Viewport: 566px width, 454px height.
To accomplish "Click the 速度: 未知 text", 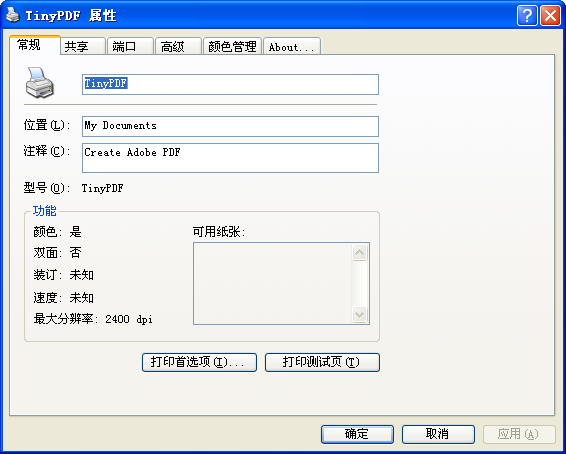I will coord(64,298).
